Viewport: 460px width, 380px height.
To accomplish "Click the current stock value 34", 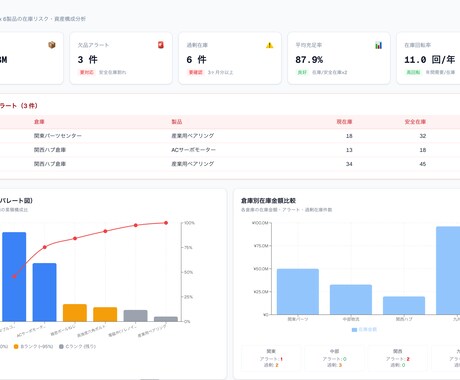I will click(x=349, y=164).
